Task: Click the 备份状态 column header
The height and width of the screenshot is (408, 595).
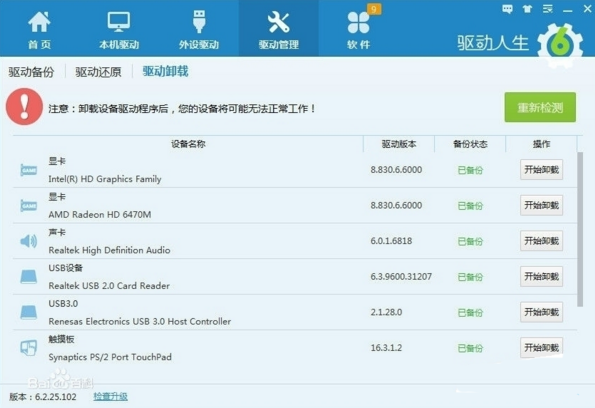Action: coord(470,144)
